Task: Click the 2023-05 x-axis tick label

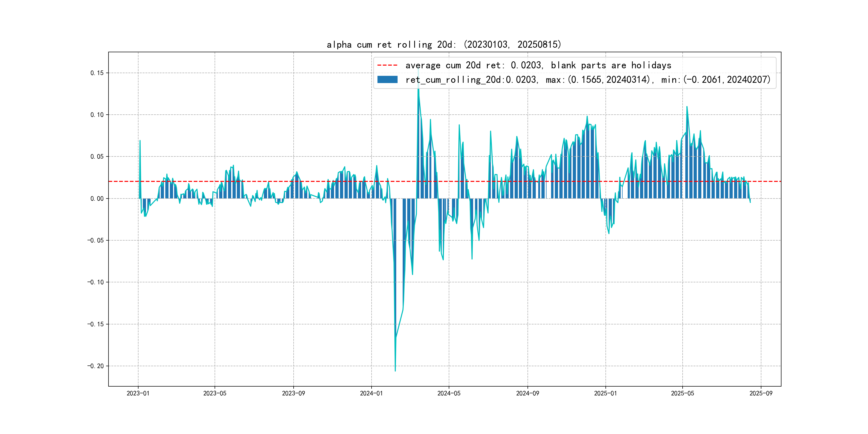Action: (x=215, y=393)
